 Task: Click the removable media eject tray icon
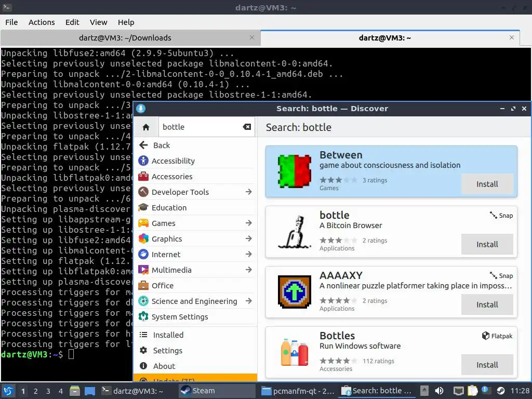(424, 391)
